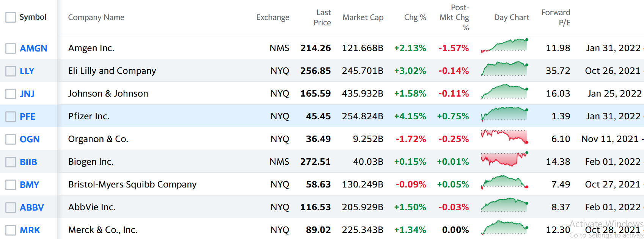The width and height of the screenshot is (644, 239).
Task: Click the Company Name column header
Action: pos(96,17)
